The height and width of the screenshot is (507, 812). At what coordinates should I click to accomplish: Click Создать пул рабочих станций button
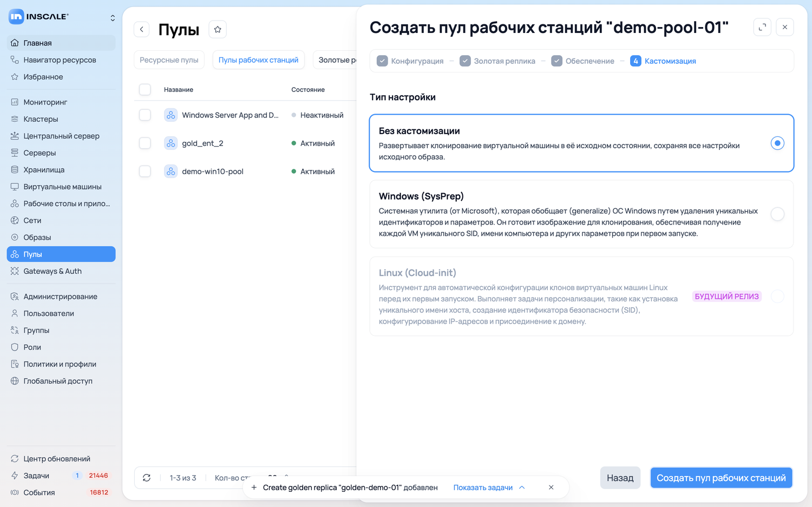click(x=721, y=478)
